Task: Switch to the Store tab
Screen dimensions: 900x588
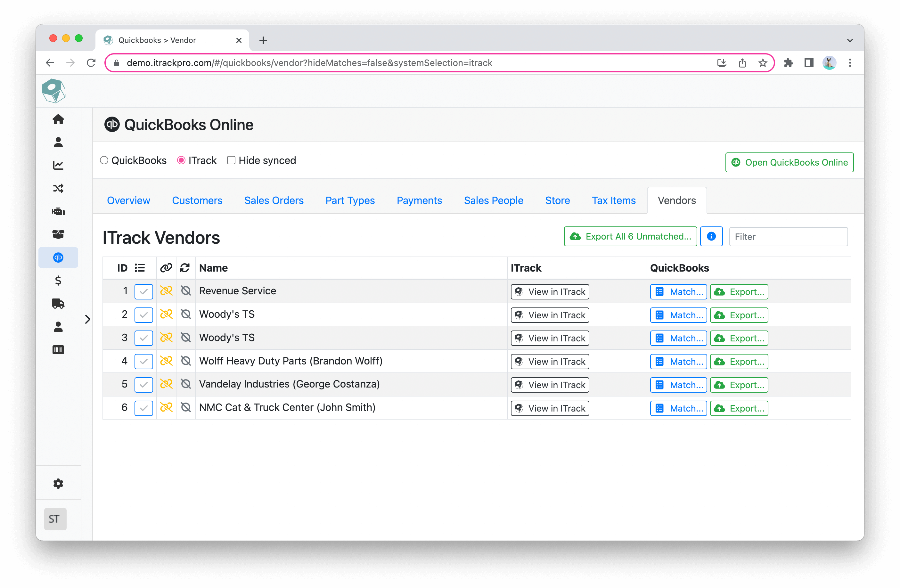Action: [557, 200]
